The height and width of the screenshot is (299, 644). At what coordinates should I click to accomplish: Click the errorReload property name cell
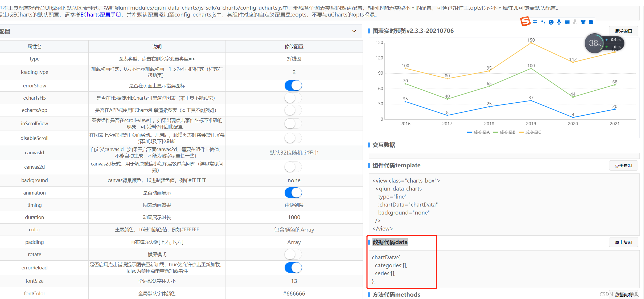click(x=35, y=268)
